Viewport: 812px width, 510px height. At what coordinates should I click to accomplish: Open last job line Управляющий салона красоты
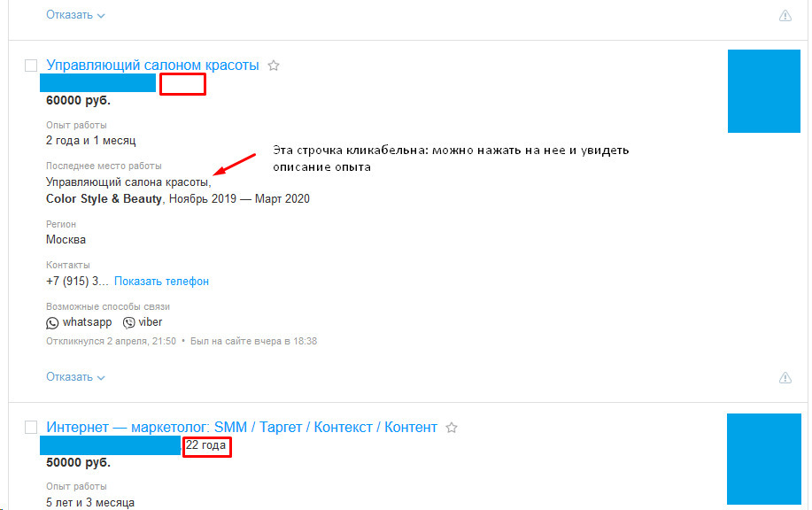(128, 182)
